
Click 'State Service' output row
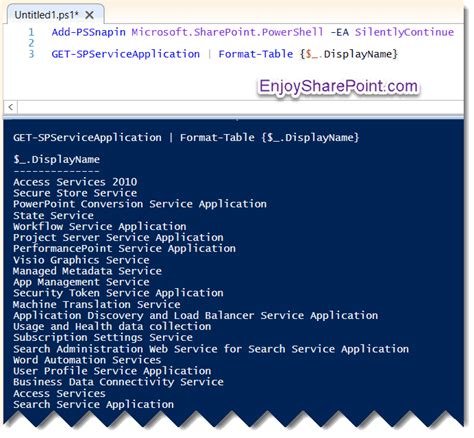53,215
